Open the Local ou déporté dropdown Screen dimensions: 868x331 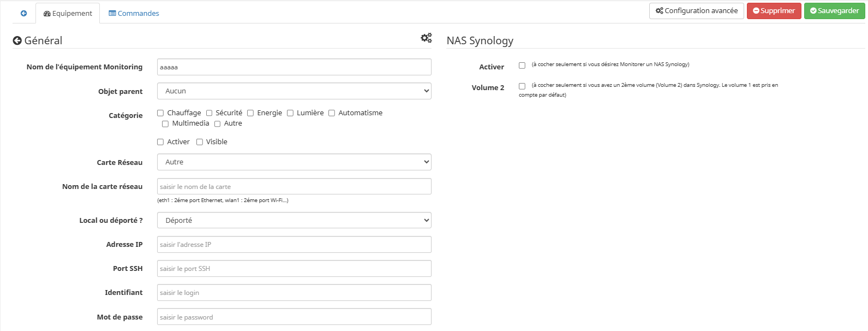pyautogui.click(x=294, y=220)
